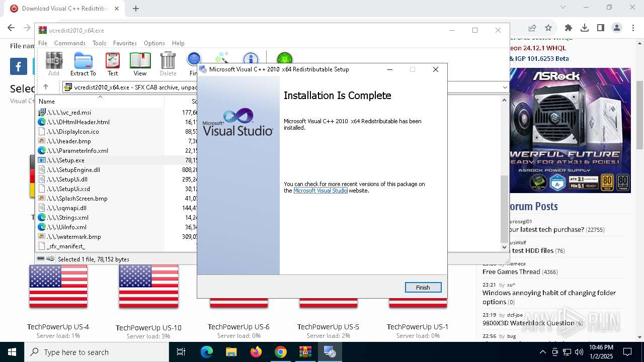This screenshot has height=362, width=644.
Task: Click the Delete toolbar icon
Action: [x=168, y=64]
